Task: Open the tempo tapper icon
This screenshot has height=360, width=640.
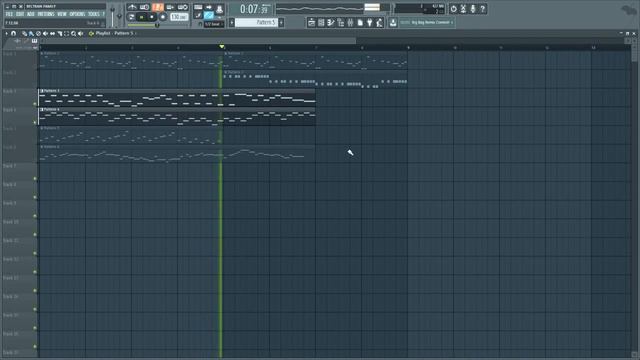Action: (x=380, y=22)
